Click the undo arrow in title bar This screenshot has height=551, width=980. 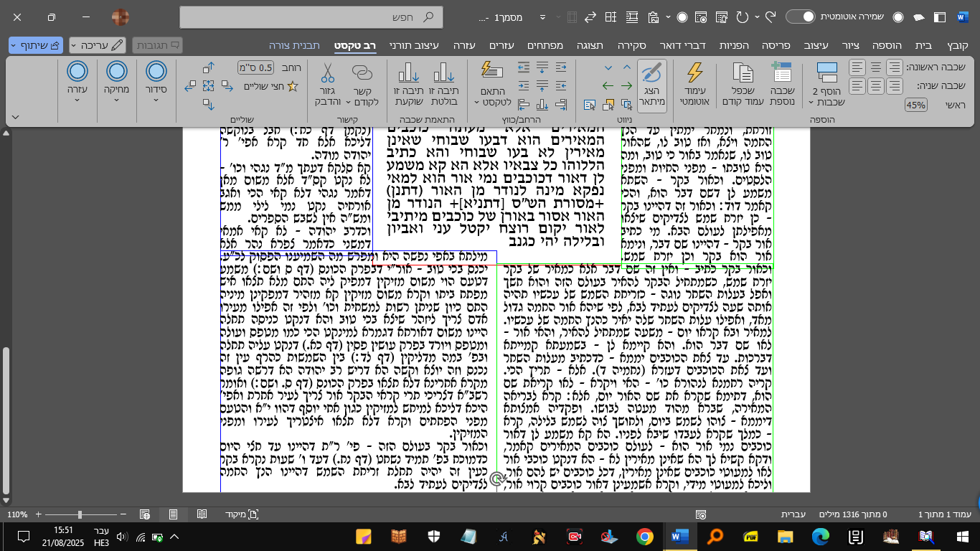click(771, 17)
